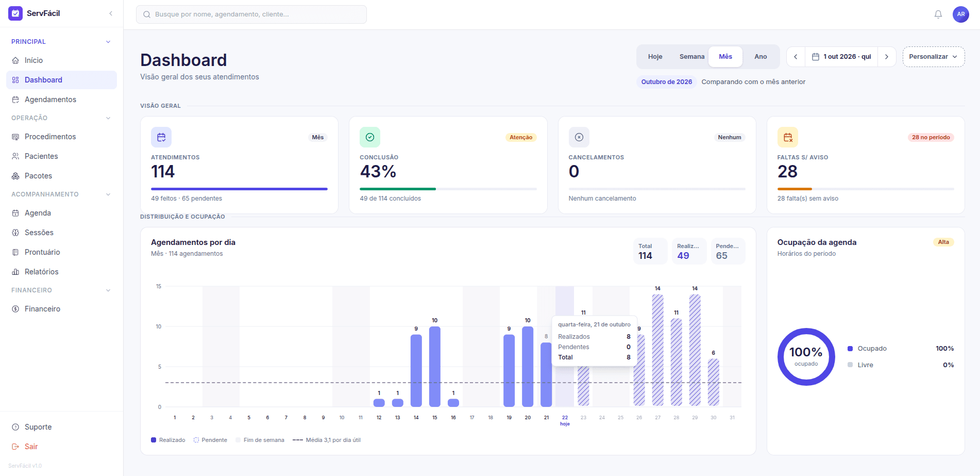Go to previous month with the left arrow

(796, 57)
